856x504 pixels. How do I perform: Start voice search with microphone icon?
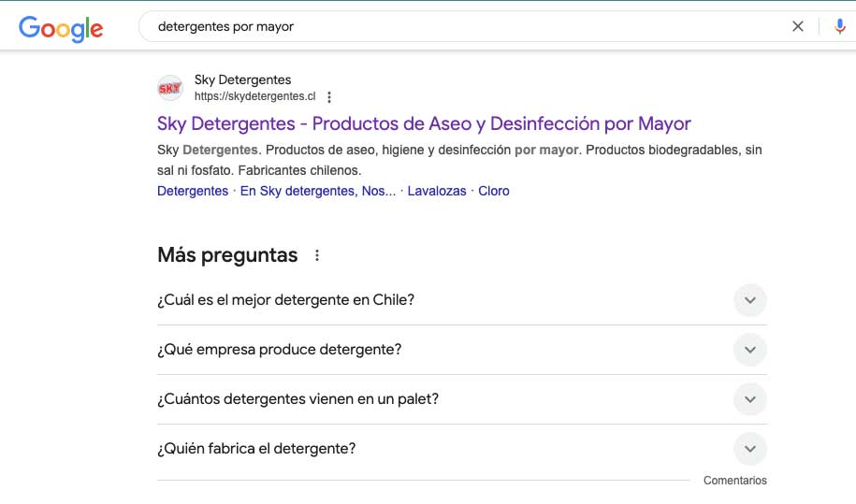click(840, 26)
